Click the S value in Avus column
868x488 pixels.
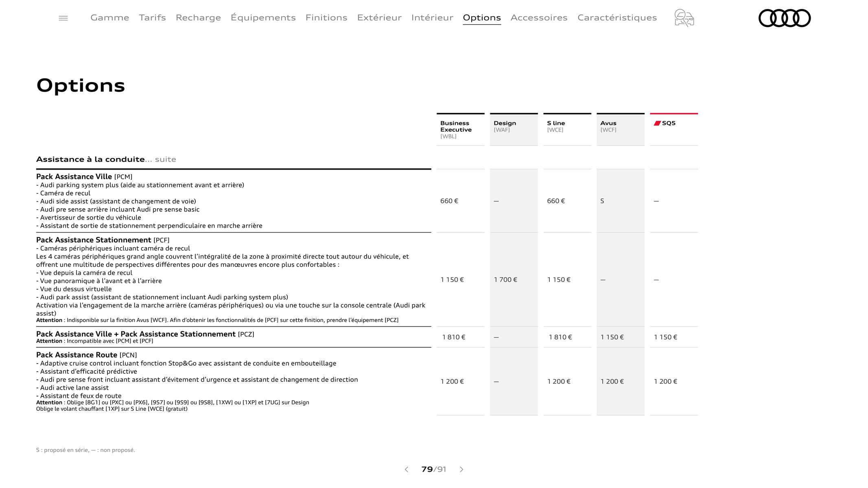(x=602, y=201)
